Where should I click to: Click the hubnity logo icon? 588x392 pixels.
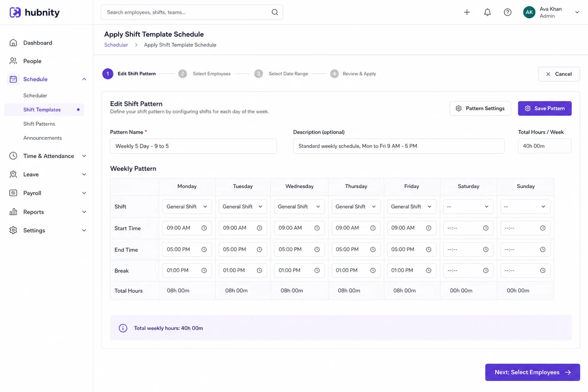point(15,12)
